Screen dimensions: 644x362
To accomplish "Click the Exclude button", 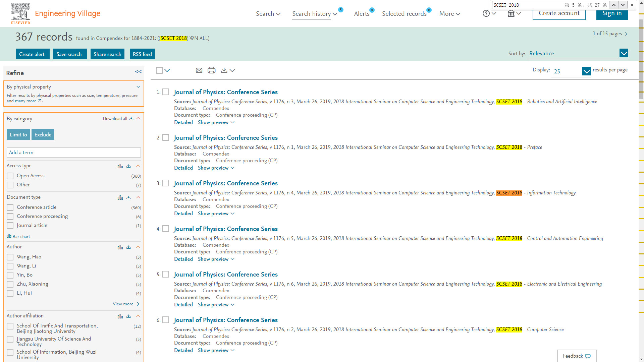I will [x=43, y=135].
